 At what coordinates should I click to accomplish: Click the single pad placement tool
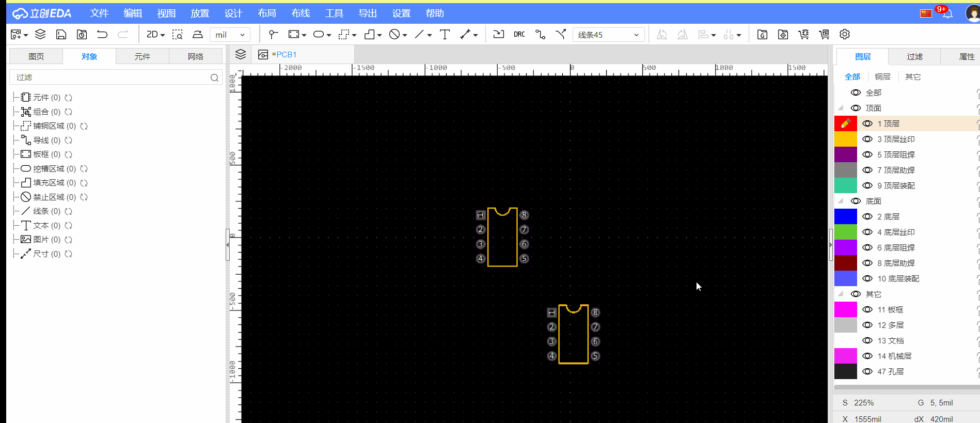pyautogui.click(x=273, y=35)
